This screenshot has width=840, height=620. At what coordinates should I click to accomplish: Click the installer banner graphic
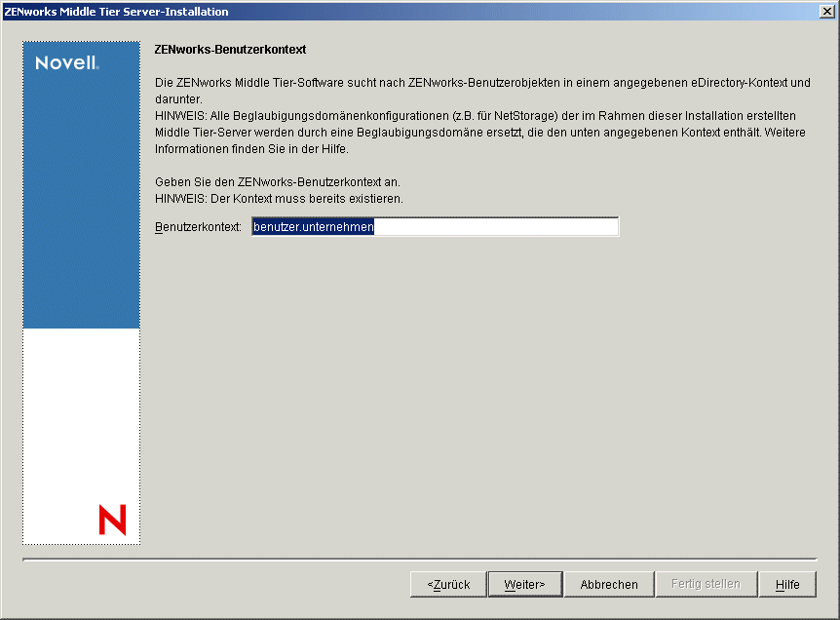(81, 292)
